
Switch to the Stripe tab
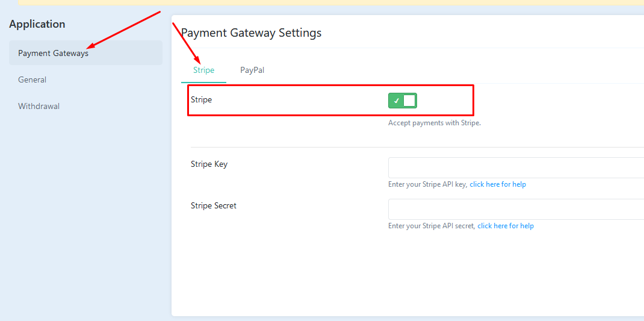pos(203,70)
